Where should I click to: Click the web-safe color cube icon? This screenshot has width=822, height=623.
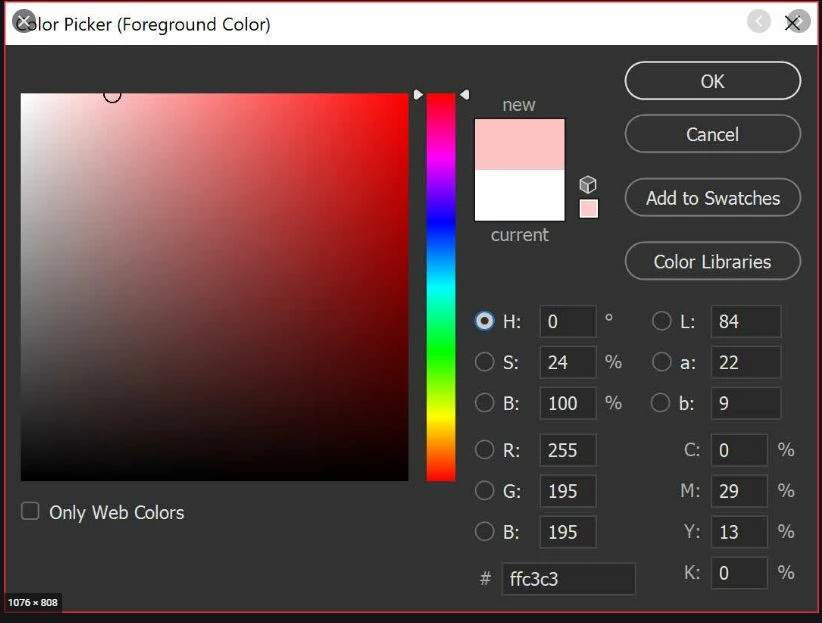click(588, 185)
